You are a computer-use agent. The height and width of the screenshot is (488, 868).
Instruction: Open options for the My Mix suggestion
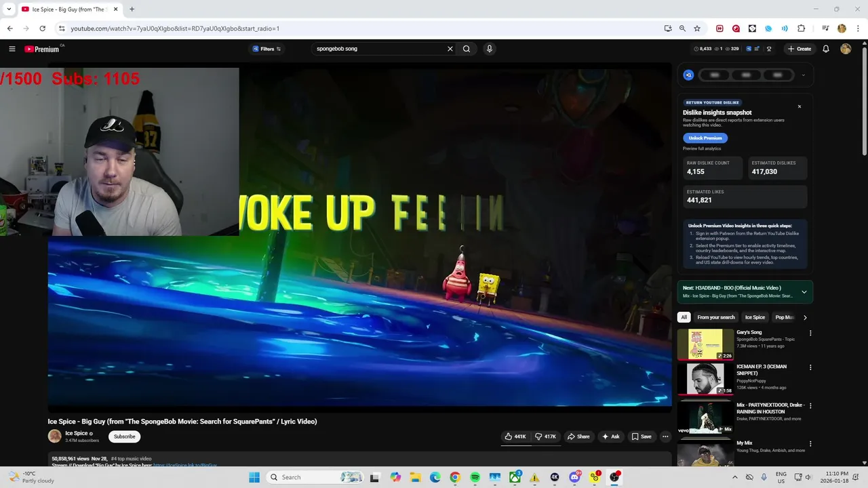pyautogui.click(x=810, y=443)
